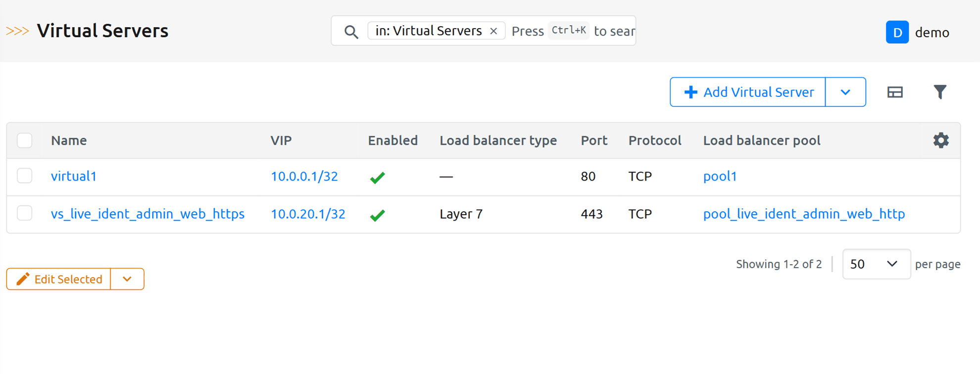
Task: Select the virtual1 row checkbox
Action: pyautogui.click(x=25, y=176)
